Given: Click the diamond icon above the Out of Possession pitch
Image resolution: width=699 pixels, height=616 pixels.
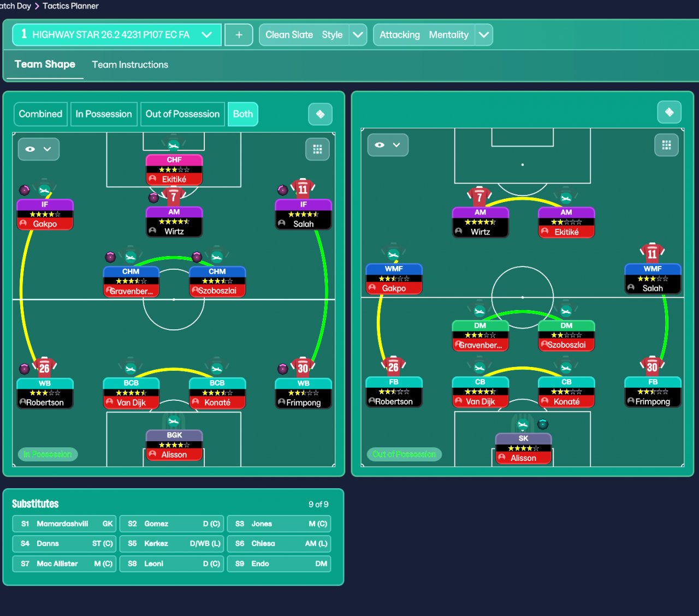Looking at the screenshot, I should click(x=670, y=112).
